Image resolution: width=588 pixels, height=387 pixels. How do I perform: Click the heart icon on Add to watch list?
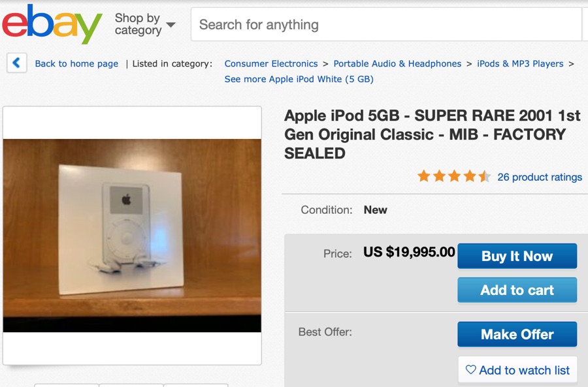470,370
